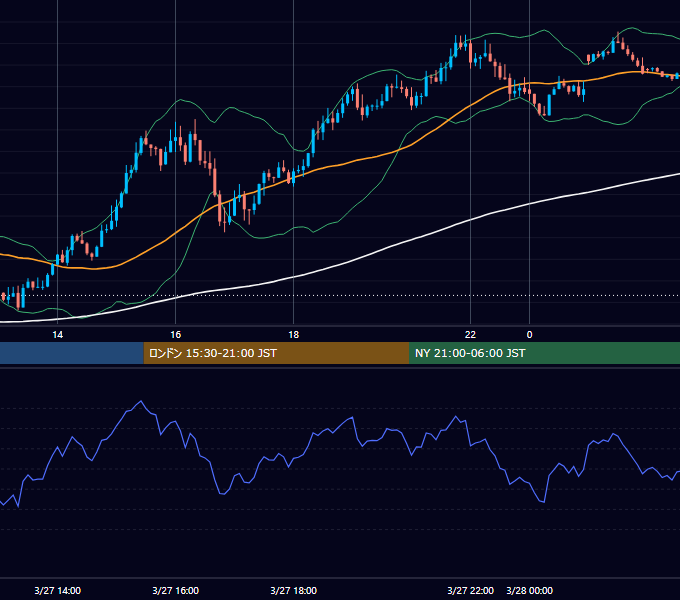680x600 pixels.
Task: Click the 16 hour axis label
Action: 175,335
